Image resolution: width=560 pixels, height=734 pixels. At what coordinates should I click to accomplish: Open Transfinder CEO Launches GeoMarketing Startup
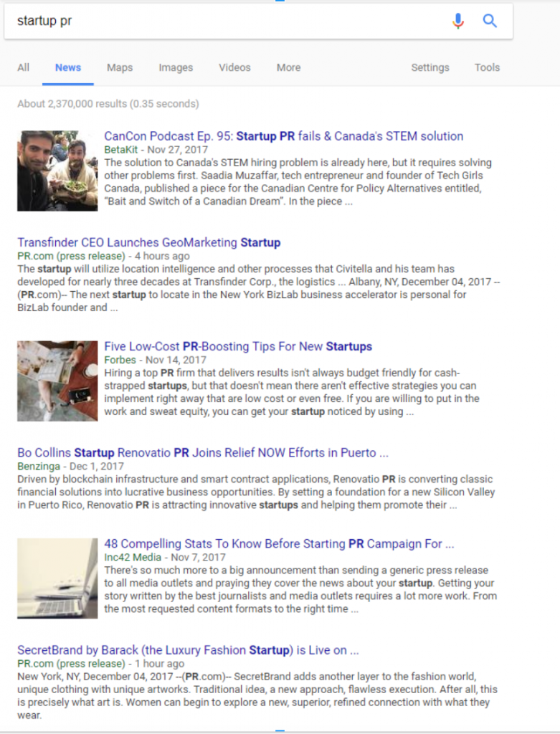pos(149,242)
